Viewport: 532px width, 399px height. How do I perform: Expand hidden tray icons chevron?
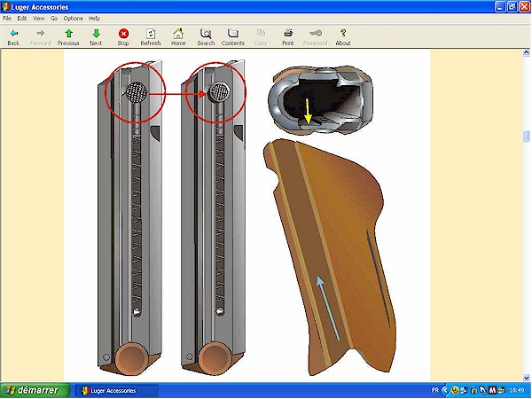445,390
